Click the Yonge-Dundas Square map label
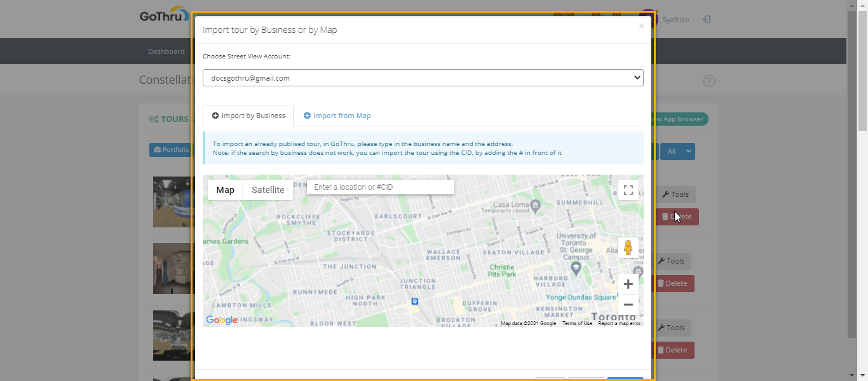 (581, 297)
